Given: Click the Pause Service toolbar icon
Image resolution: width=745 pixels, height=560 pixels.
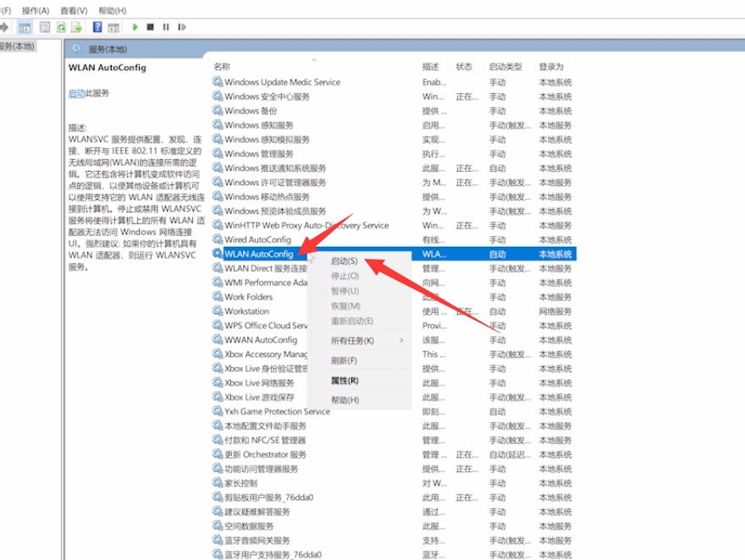Looking at the screenshot, I should [x=166, y=27].
